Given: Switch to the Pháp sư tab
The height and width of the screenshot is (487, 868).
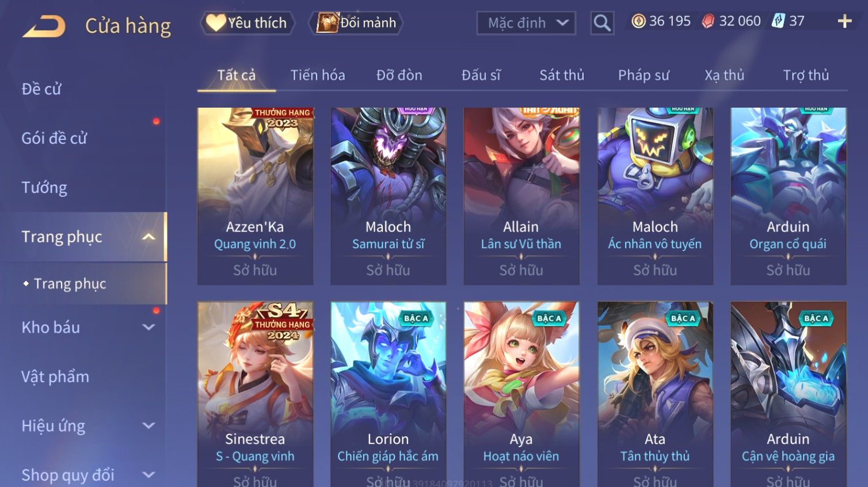Looking at the screenshot, I should pos(644,75).
